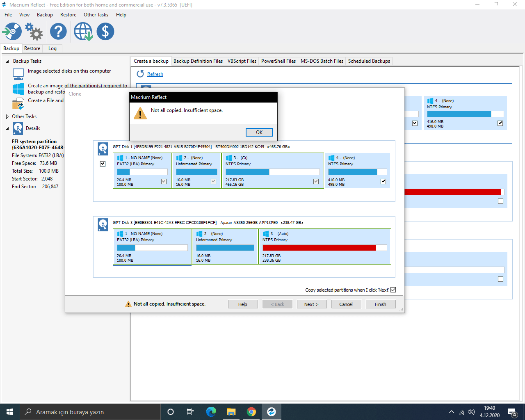Click the disk image backup toolbar icon
This screenshot has width=525, height=420.
[x=12, y=32]
